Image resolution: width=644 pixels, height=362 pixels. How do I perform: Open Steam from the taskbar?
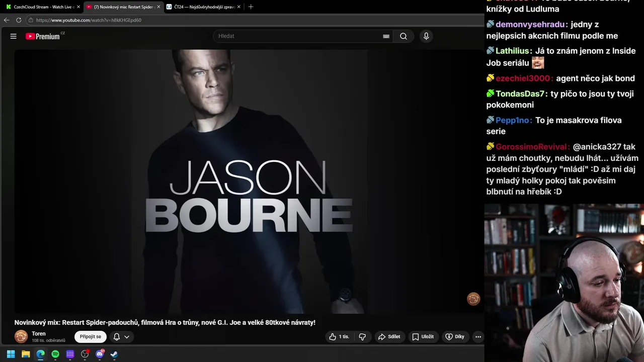(114, 354)
